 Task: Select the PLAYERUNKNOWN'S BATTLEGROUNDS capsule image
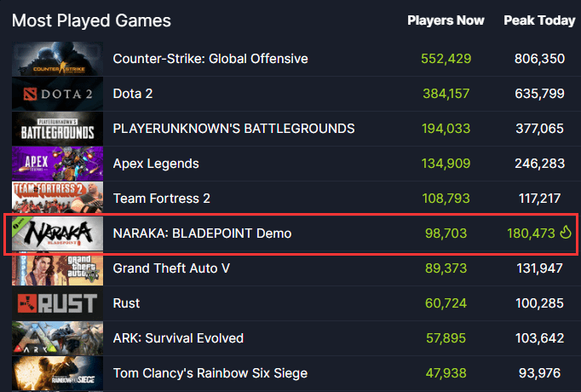tap(56, 129)
